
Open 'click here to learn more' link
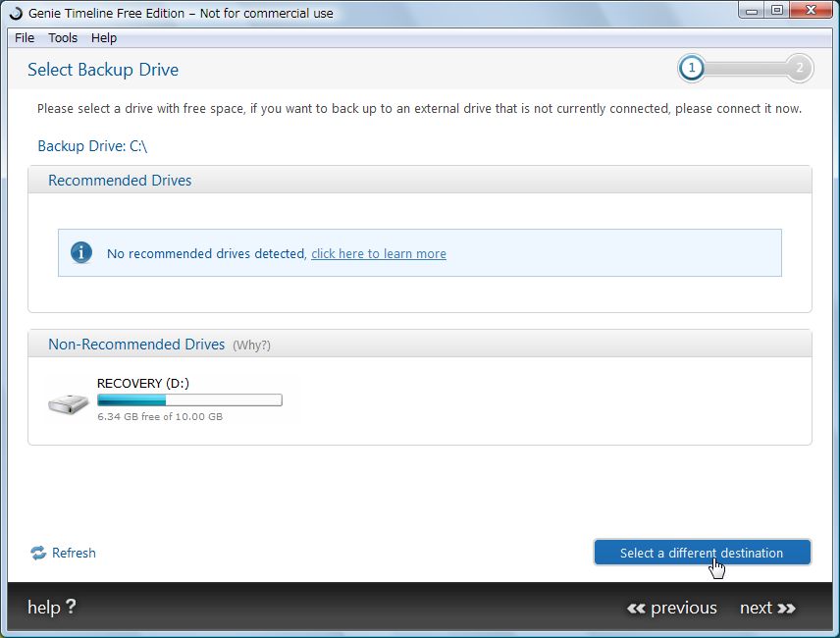[x=378, y=253]
